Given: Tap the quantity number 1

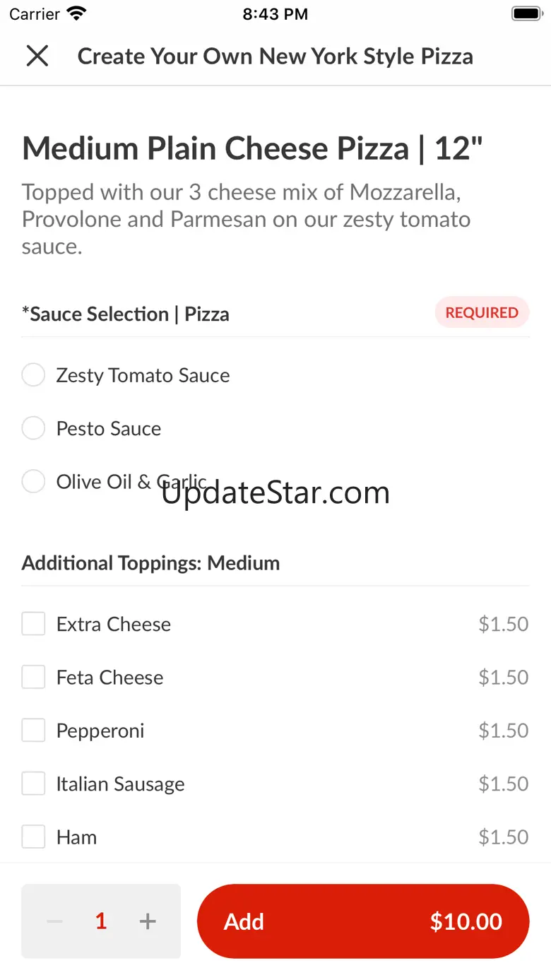Looking at the screenshot, I should pyautogui.click(x=101, y=921).
